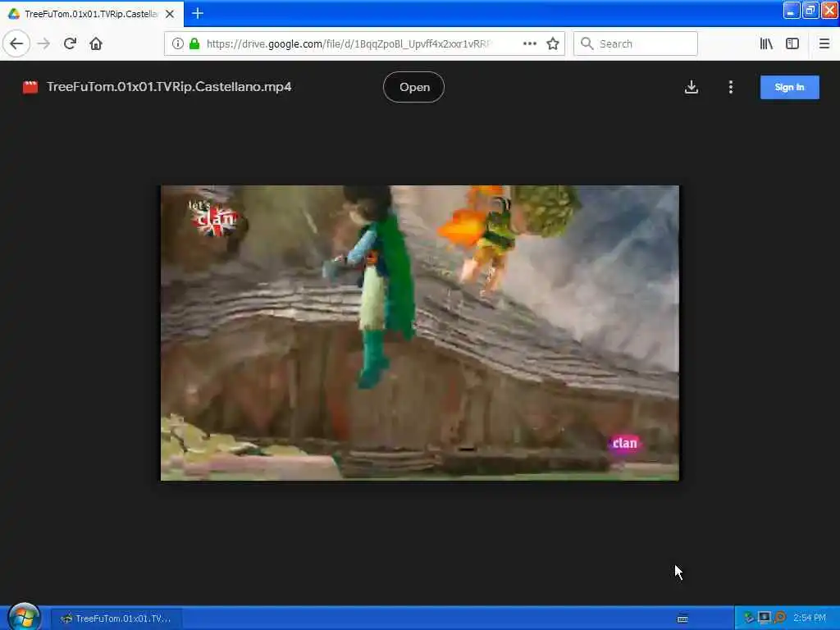840x630 pixels.
Task: Play the video preview thumbnail
Action: [x=419, y=333]
